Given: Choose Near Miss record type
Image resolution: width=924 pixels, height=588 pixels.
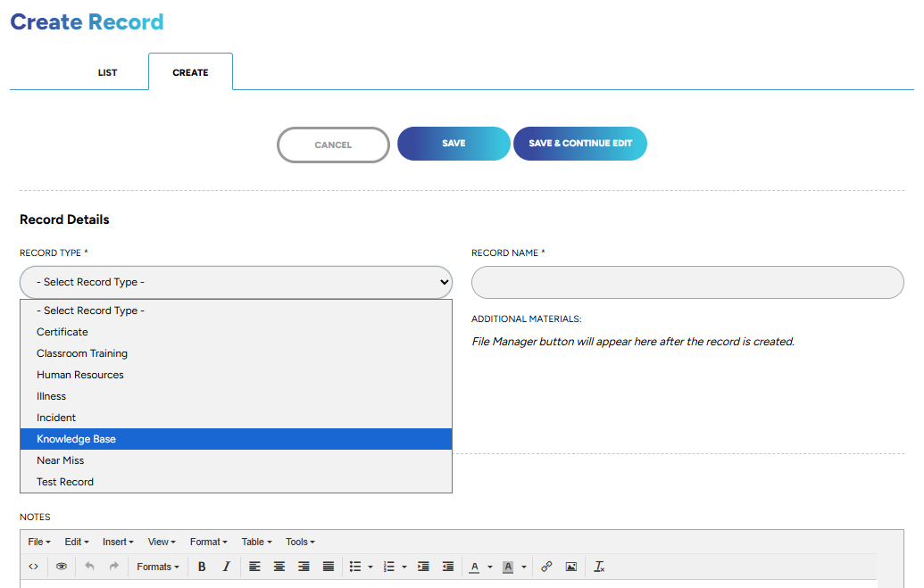Looking at the screenshot, I should [x=236, y=460].
